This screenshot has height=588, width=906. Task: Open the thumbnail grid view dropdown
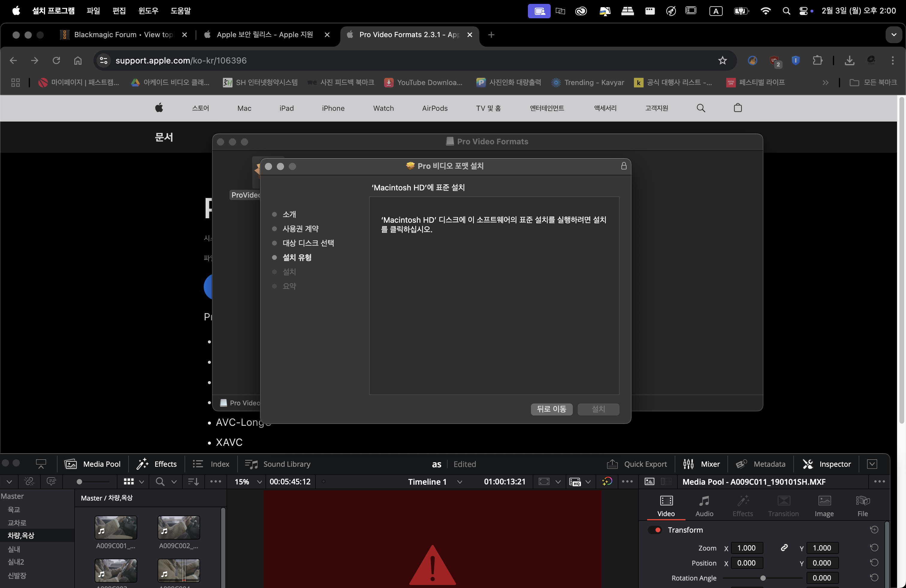point(141,482)
